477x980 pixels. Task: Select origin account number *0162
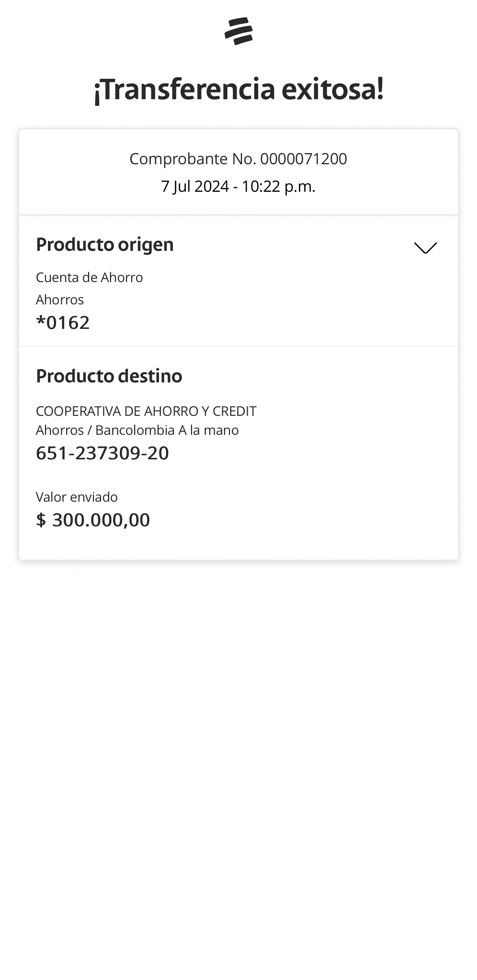[x=63, y=323]
